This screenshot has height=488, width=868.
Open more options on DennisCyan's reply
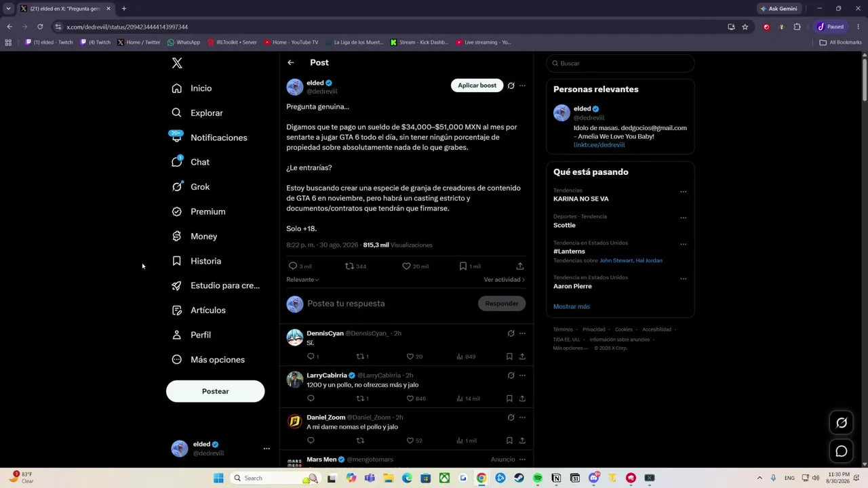pyautogui.click(x=522, y=333)
